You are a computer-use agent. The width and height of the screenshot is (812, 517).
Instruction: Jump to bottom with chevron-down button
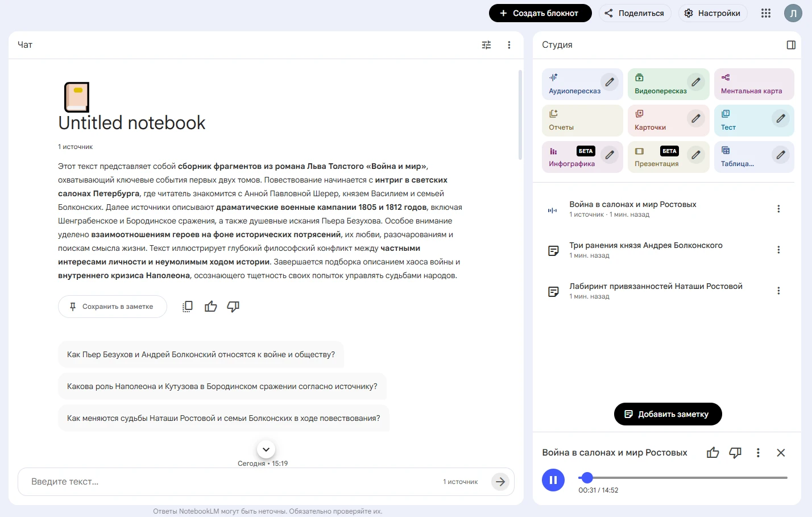(266, 449)
